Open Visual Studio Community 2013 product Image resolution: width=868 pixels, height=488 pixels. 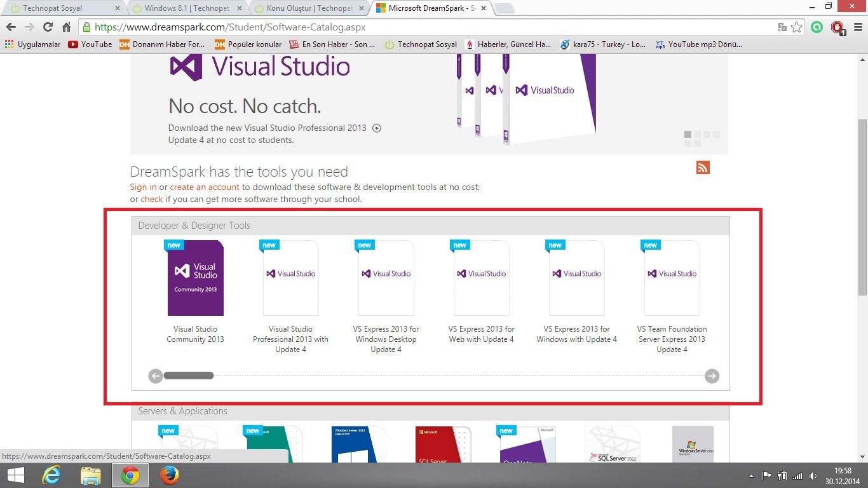pyautogui.click(x=196, y=292)
